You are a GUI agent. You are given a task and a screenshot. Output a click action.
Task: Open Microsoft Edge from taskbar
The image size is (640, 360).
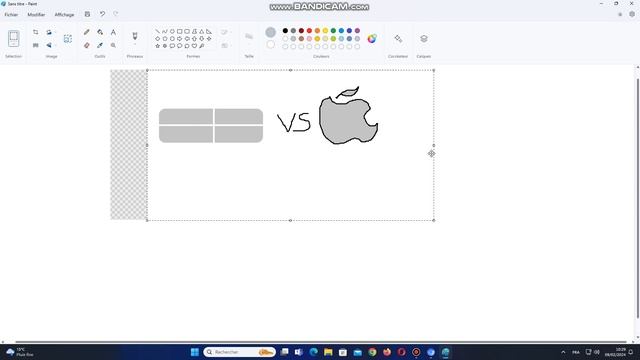313,352
